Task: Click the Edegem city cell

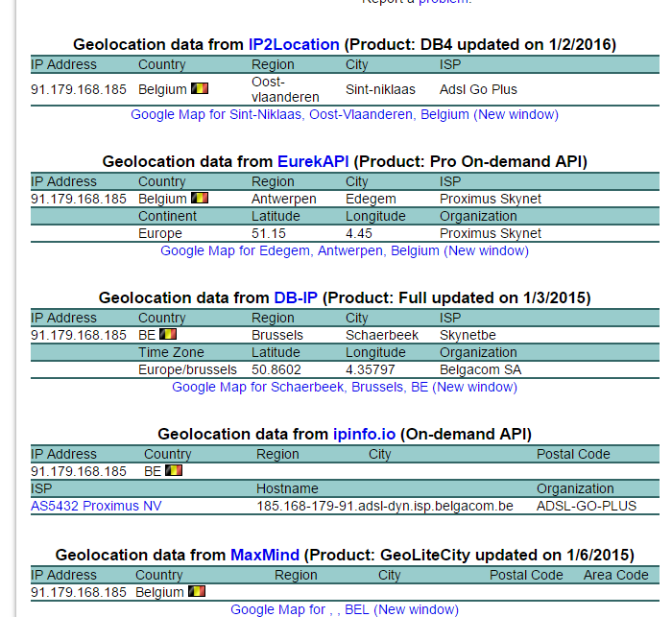Action: (x=371, y=199)
